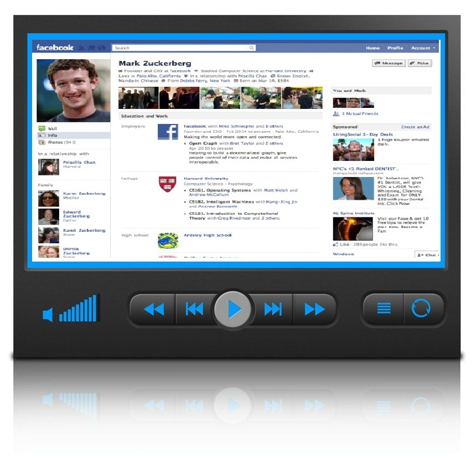Viewport: 476px width, 458px height.
Task: Open friend requests icon in header
Action: point(81,48)
